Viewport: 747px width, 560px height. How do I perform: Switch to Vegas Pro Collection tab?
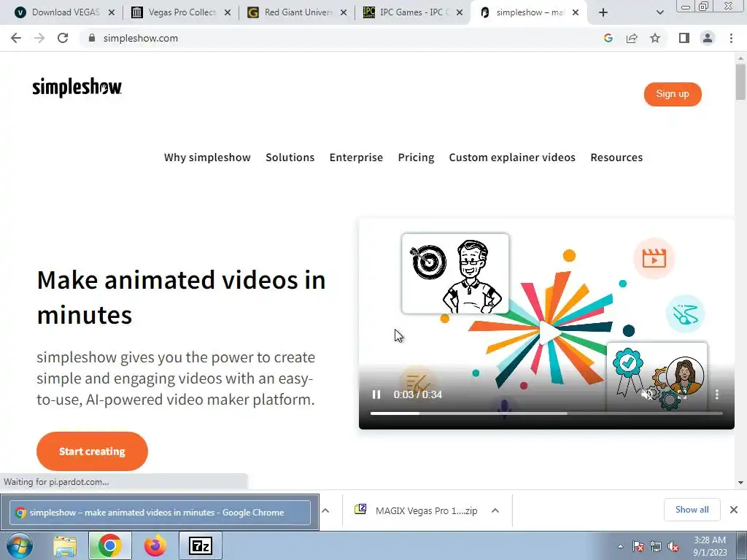tap(174, 12)
